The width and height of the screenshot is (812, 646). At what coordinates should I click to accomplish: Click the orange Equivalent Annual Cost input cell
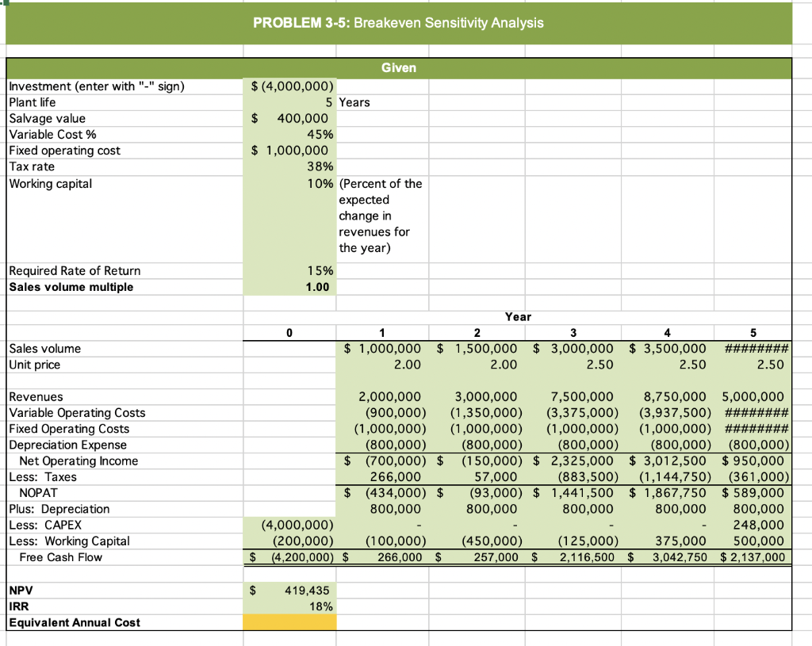coord(289,622)
